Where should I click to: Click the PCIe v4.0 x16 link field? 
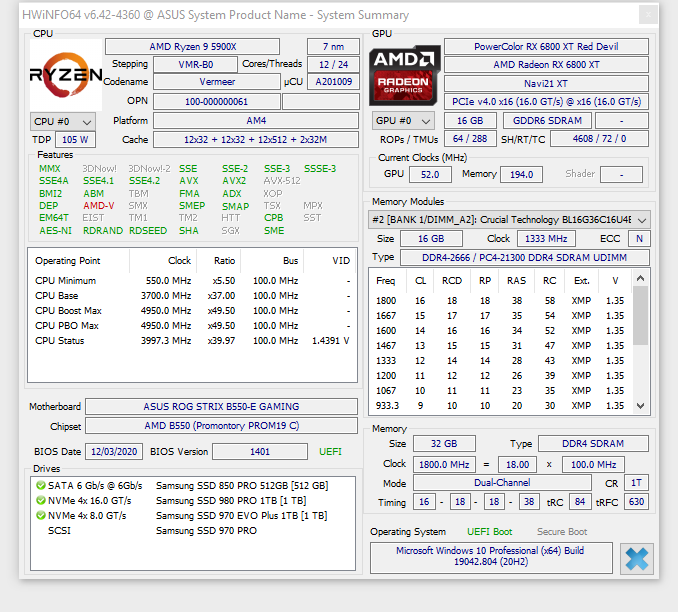point(546,102)
